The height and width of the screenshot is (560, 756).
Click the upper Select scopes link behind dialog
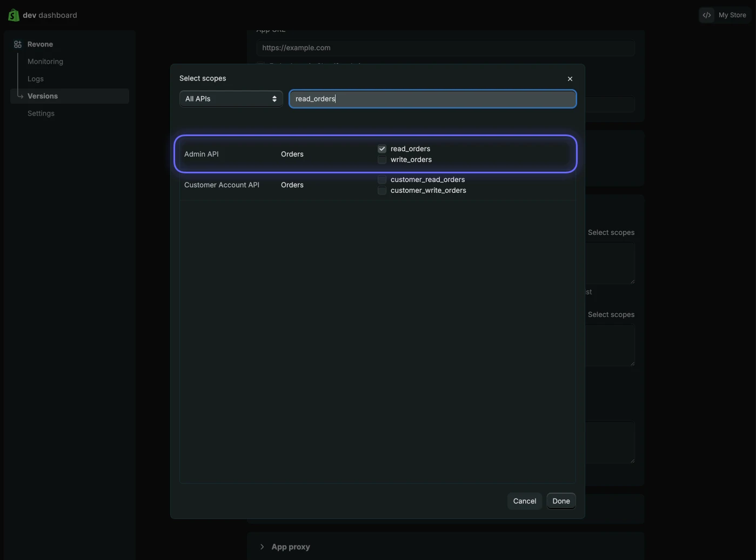(x=611, y=232)
